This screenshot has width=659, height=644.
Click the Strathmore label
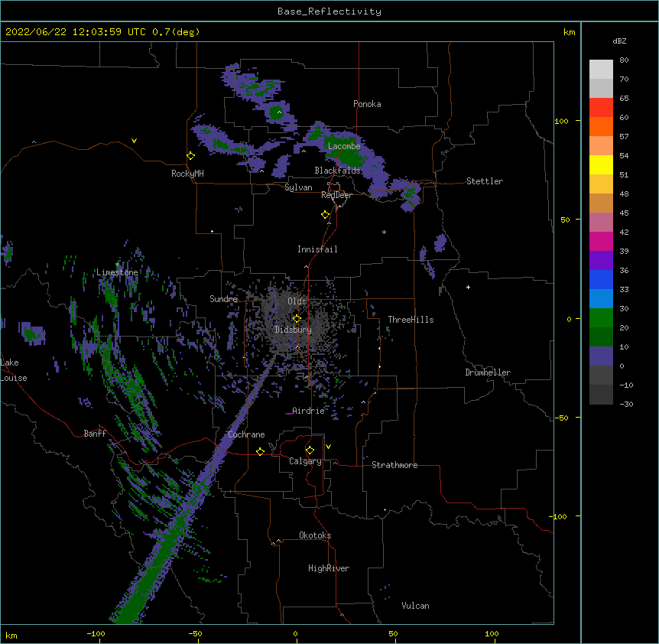coord(394,465)
